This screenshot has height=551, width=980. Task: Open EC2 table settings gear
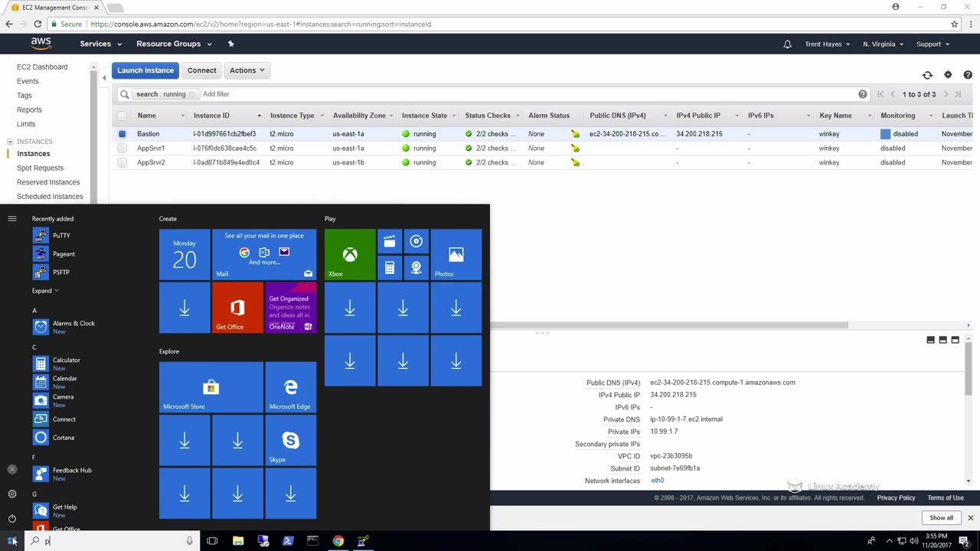coord(948,75)
